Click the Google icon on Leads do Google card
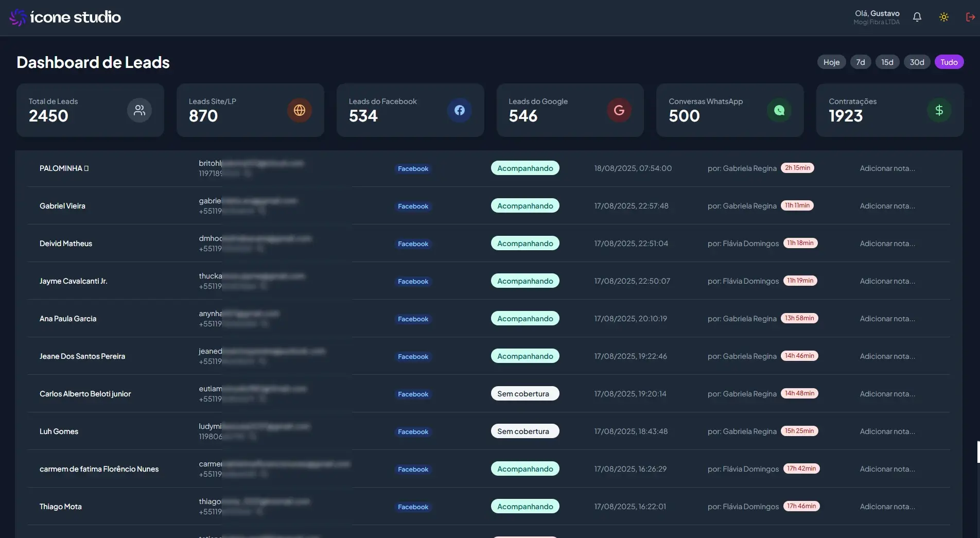The image size is (980, 538). coord(619,110)
